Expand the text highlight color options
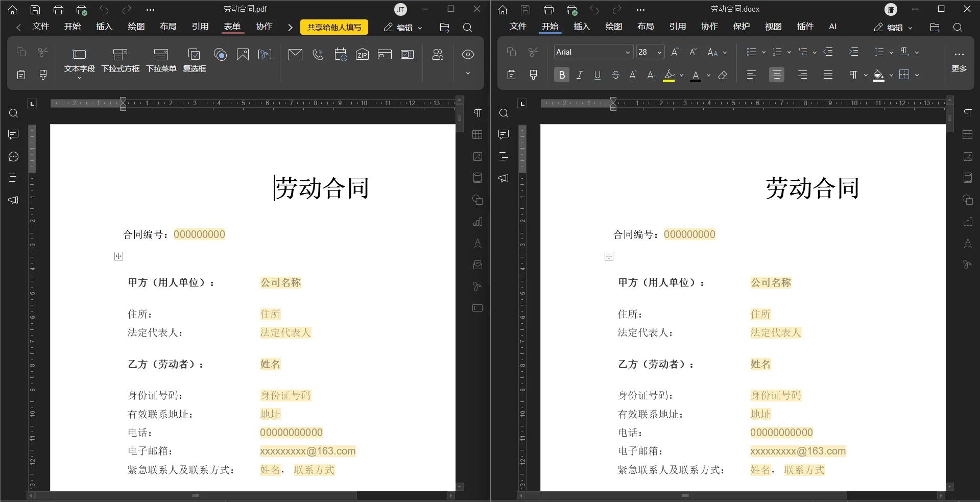The height and width of the screenshot is (502, 980). (681, 75)
